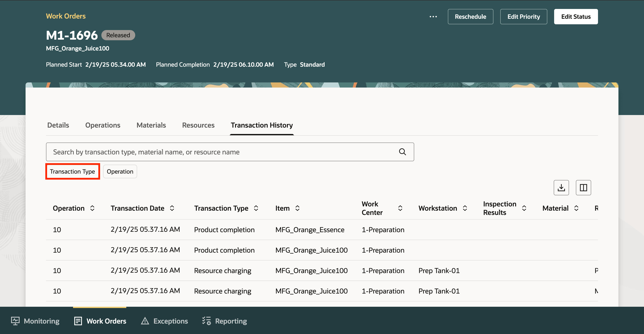Click the download table data icon
The width and height of the screenshot is (644, 334).
(x=561, y=187)
